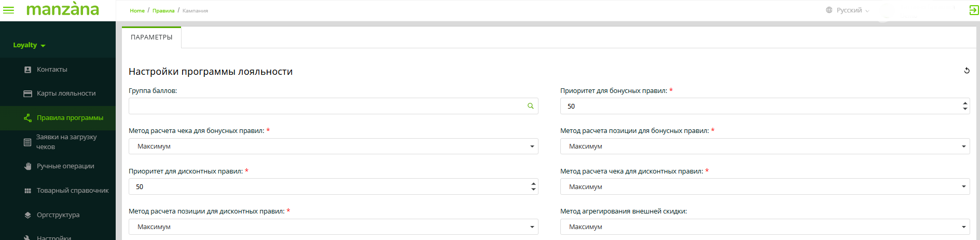Open Карты лояльности in the sidebar
Viewport: 980px width, 240px height.
coord(66,94)
